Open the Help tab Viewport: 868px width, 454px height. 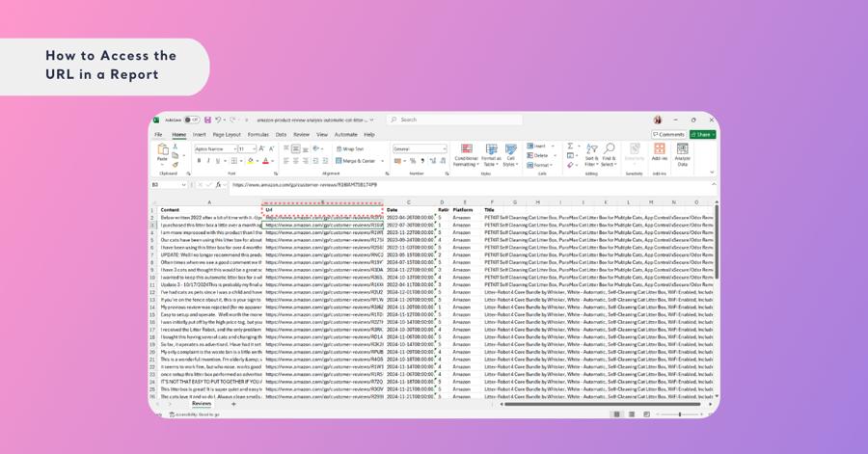click(x=369, y=134)
